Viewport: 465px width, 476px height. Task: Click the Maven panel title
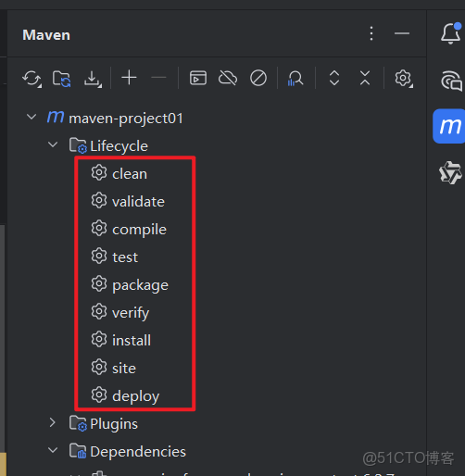pos(46,35)
